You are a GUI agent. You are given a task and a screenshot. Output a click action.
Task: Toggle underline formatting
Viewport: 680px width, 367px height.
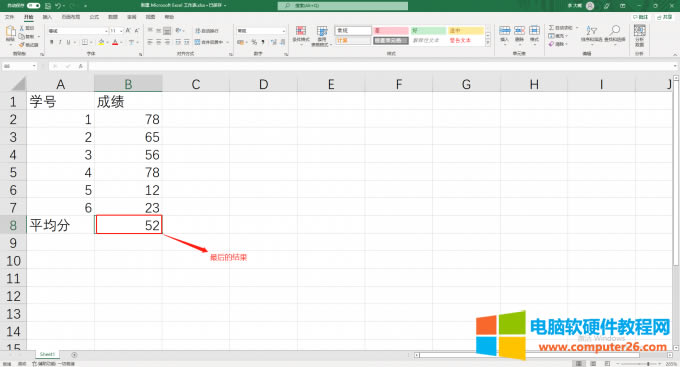(68, 42)
